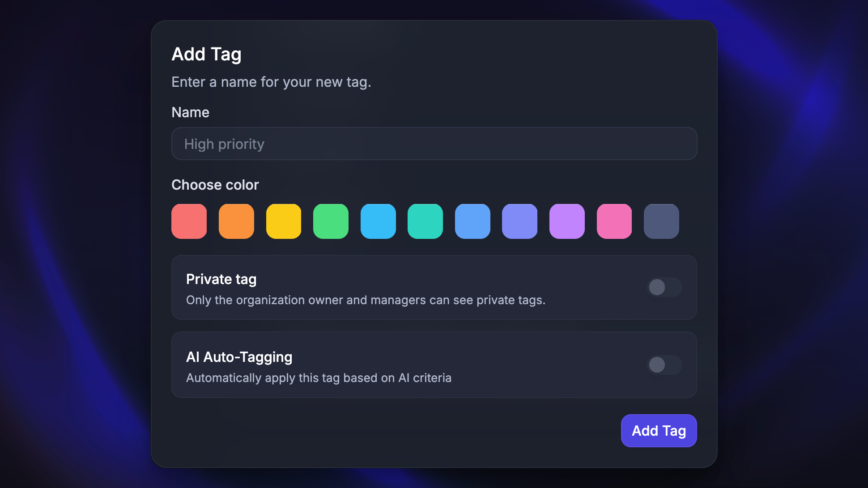Pick the yellow tag color
The height and width of the screenshot is (488, 868).
[x=284, y=221]
